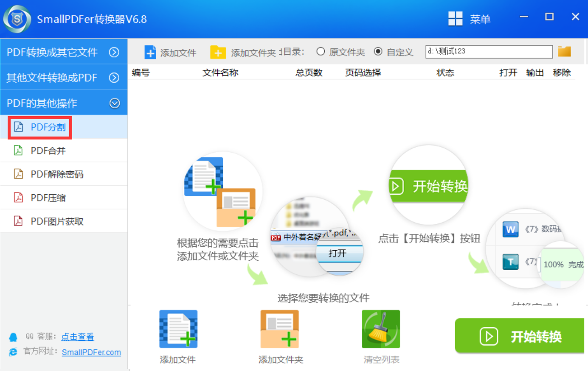588x371 pixels.
Task: Open the 点击查看 QQ support link
Action: 78,337
